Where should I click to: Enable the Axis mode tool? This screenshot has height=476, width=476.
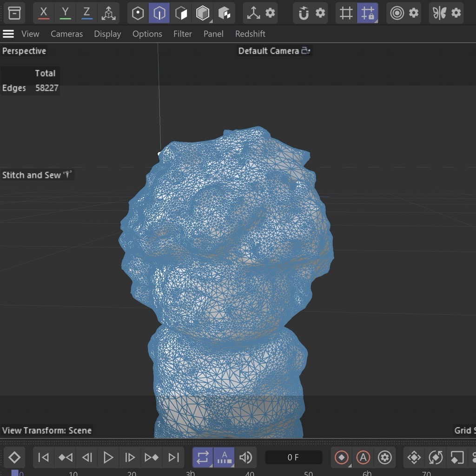point(253,13)
